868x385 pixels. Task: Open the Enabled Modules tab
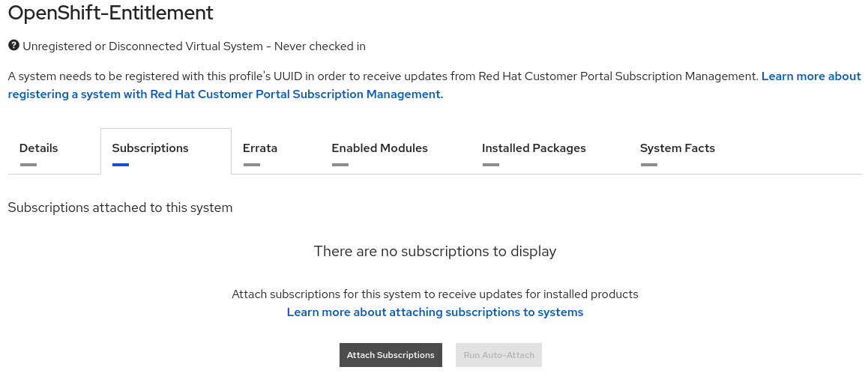pyautogui.click(x=379, y=148)
